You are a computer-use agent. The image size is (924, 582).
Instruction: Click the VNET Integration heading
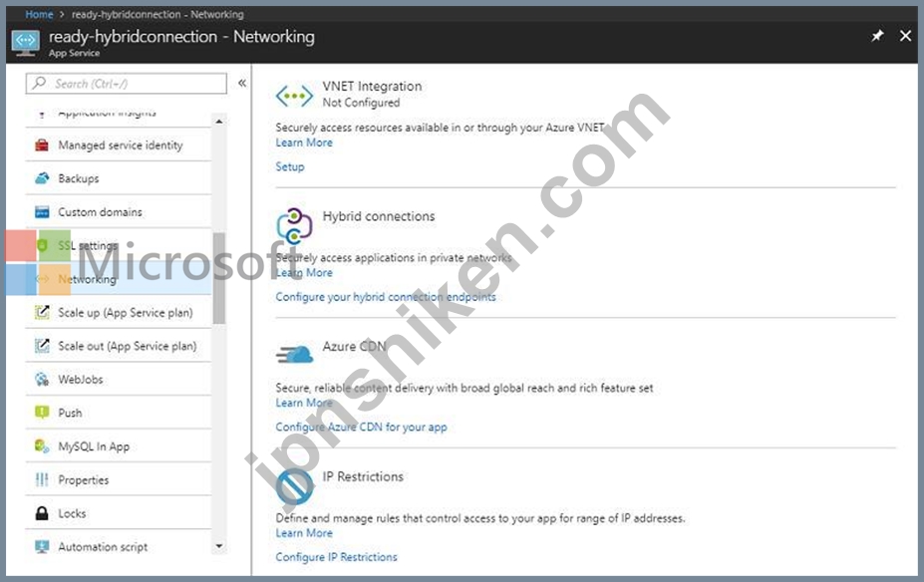[x=372, y=86]
